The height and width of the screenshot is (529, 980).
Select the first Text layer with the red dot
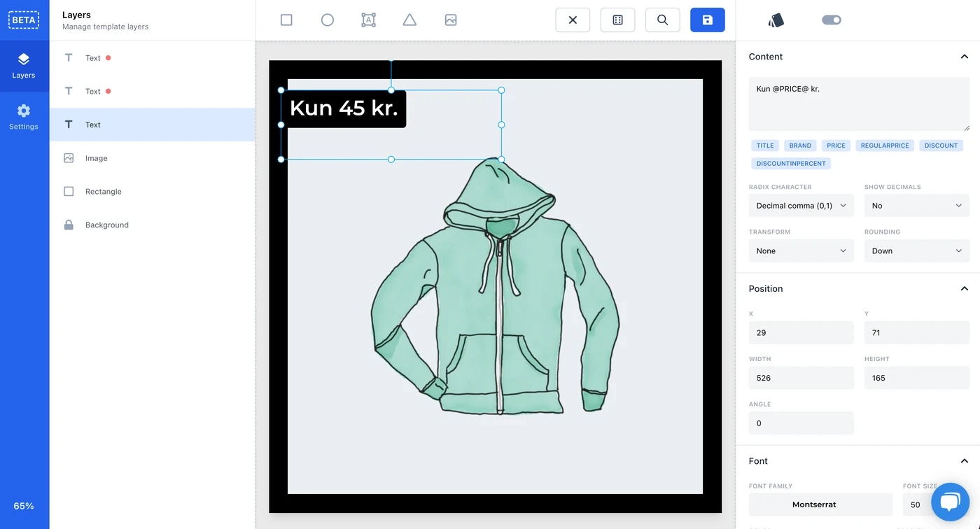[x=152, y=58]
